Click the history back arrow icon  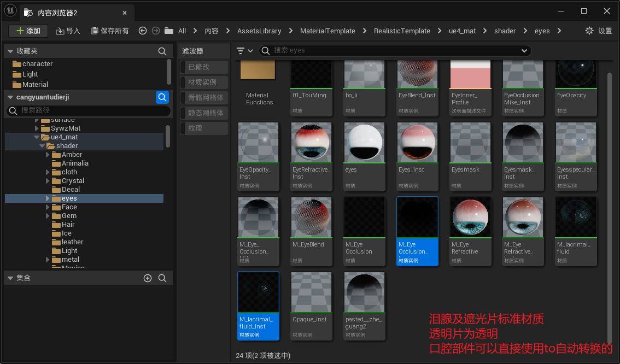(x=143, y=31)
